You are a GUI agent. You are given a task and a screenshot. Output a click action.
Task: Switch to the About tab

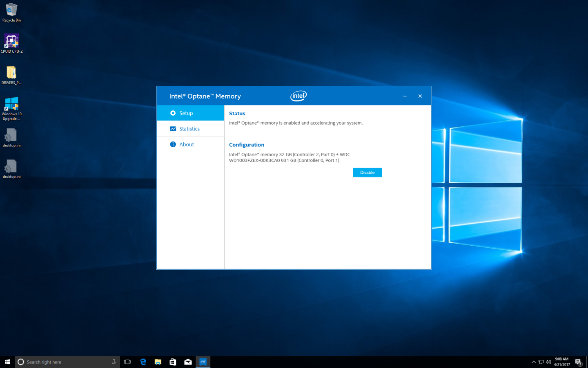[x=187, y=144]
